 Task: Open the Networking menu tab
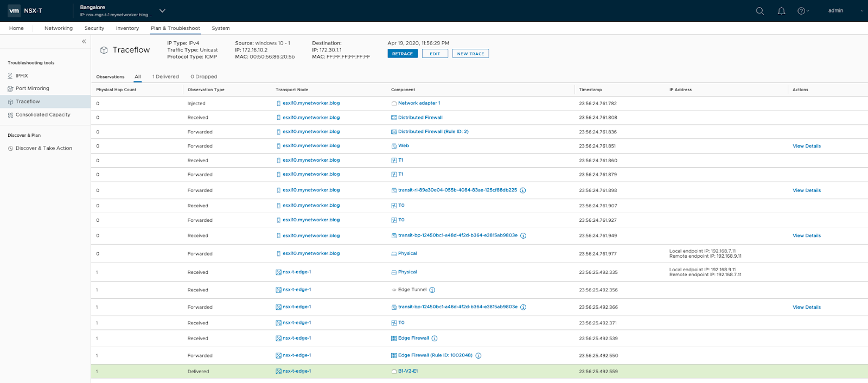[x=59, y=28]
